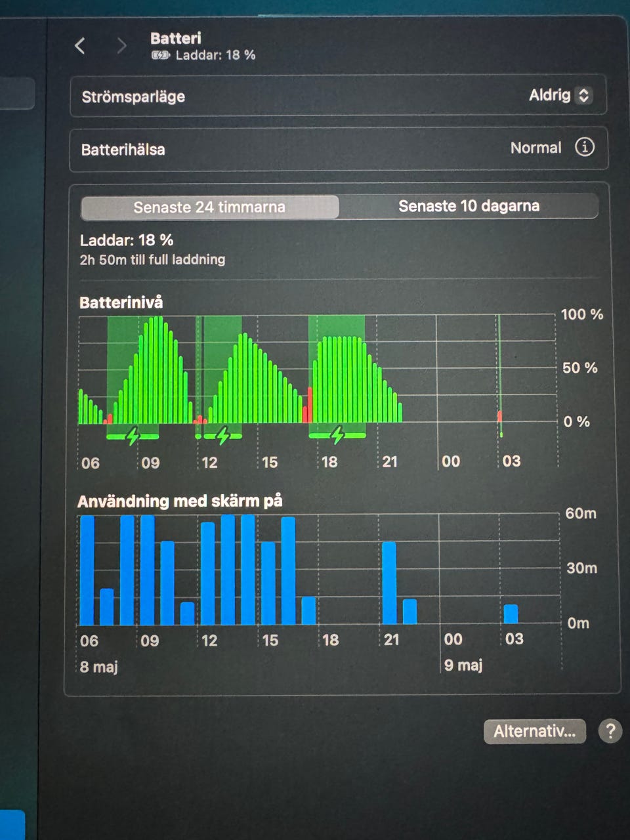Click the Batterinivå chart heading
The width and height of the screenshot is (630, 840).
tap(121, 303)
